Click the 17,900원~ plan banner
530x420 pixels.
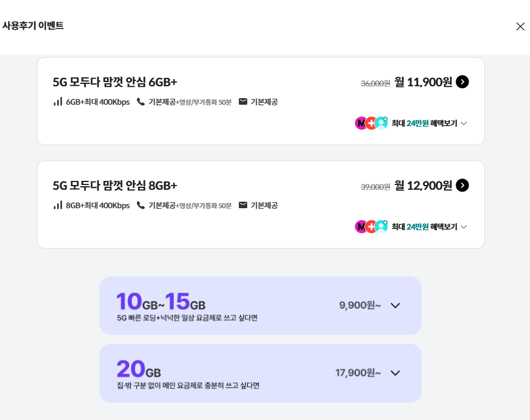click(260, 373)
